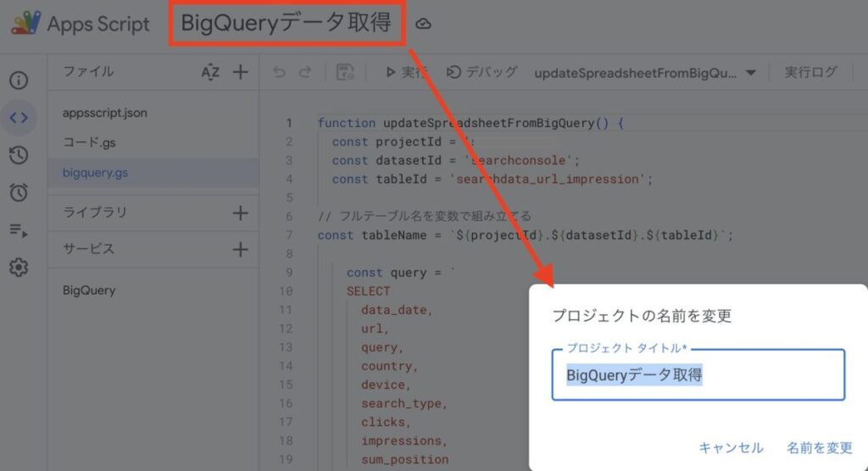Open the executions list icon

[19, 230]
